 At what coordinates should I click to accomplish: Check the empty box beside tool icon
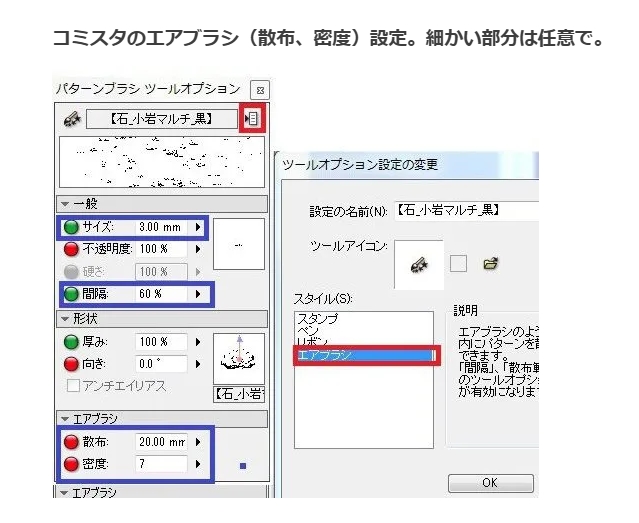point(459,264)
